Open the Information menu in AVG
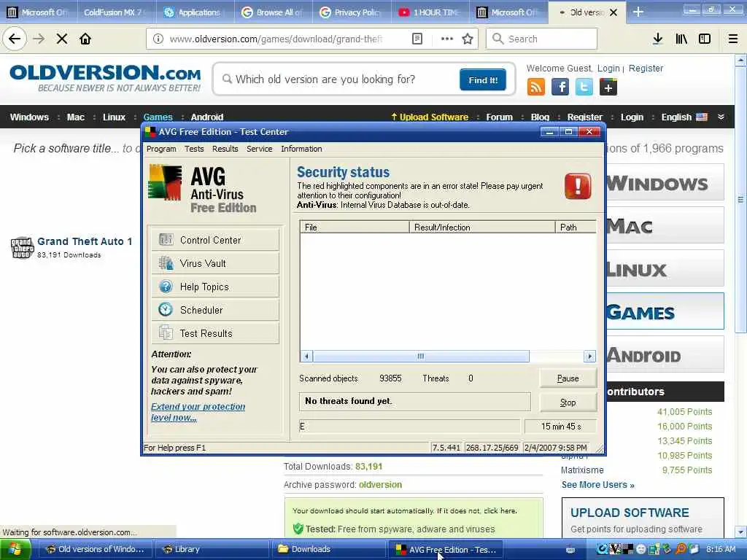Image resolution: width=747 pixels, height=560 pixels. coord(301,149)
